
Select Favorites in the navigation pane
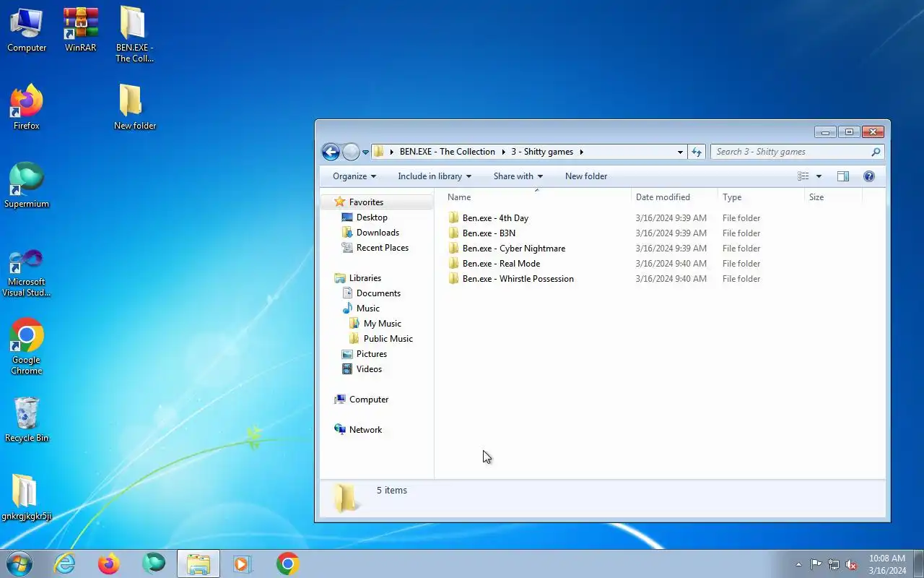[x=366, y=202]
